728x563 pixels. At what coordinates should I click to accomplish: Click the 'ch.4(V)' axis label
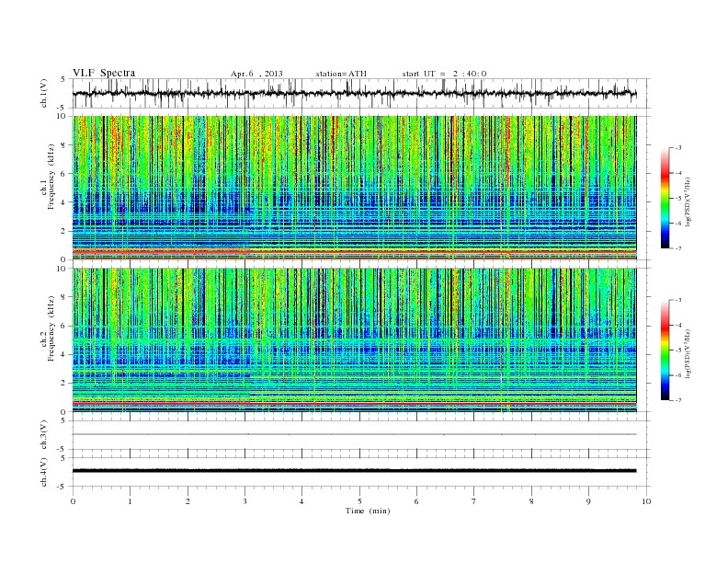44,472
